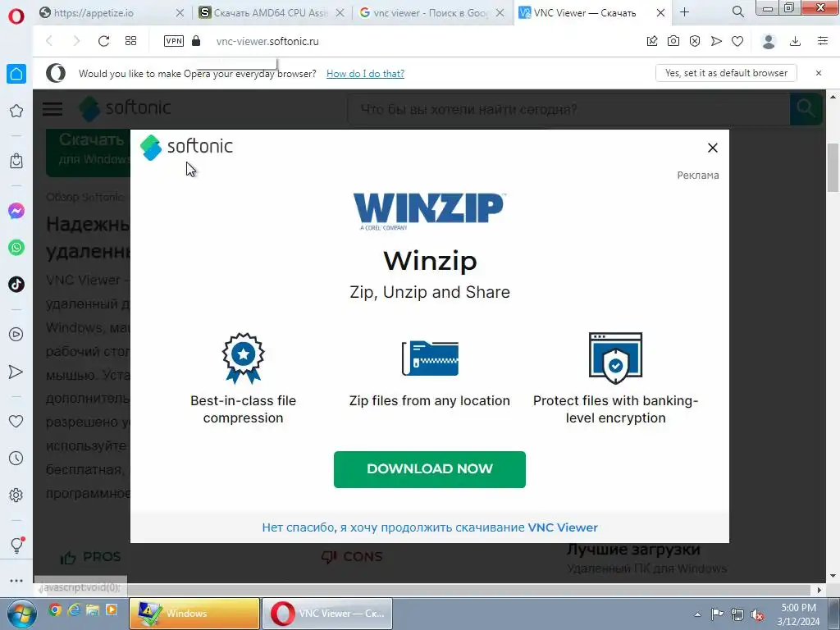Open Opera main menu logo
Image resolution: width=840 pixels, height=630 pixels.
(x=16, y=16)
